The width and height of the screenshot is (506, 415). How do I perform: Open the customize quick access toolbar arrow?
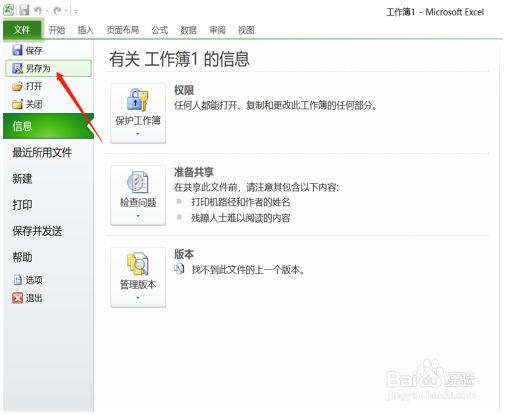(x=76, y=12)
